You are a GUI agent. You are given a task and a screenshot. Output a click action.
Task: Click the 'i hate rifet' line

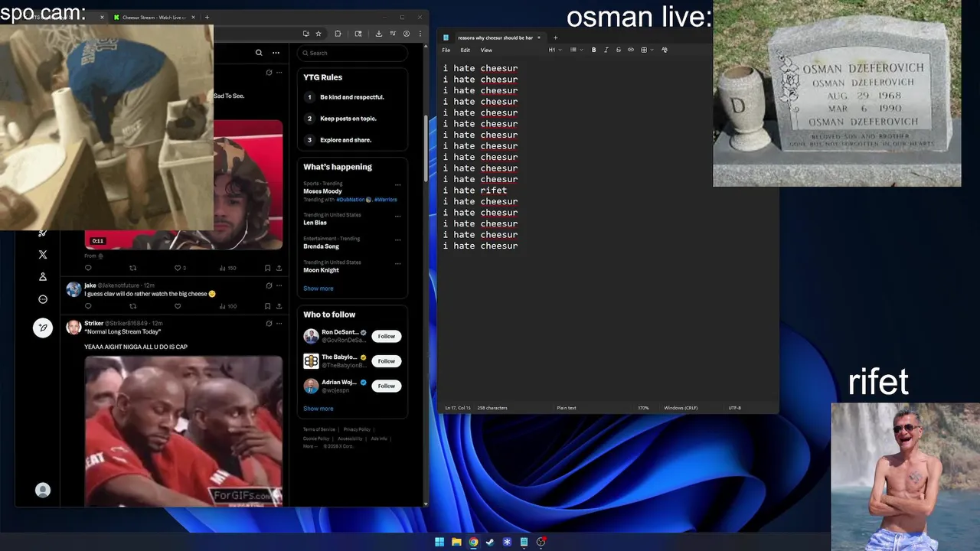coord(475,191)
